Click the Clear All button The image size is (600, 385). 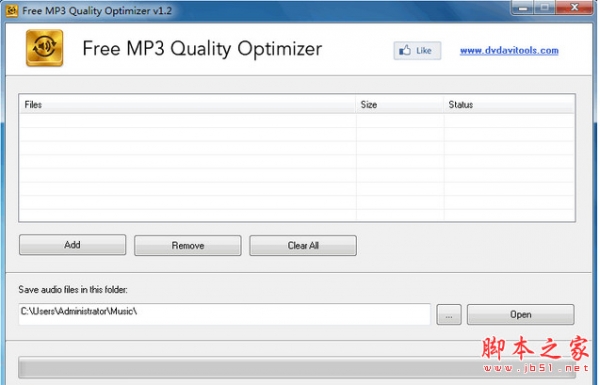pyautogui.click(x=303, y=246)
